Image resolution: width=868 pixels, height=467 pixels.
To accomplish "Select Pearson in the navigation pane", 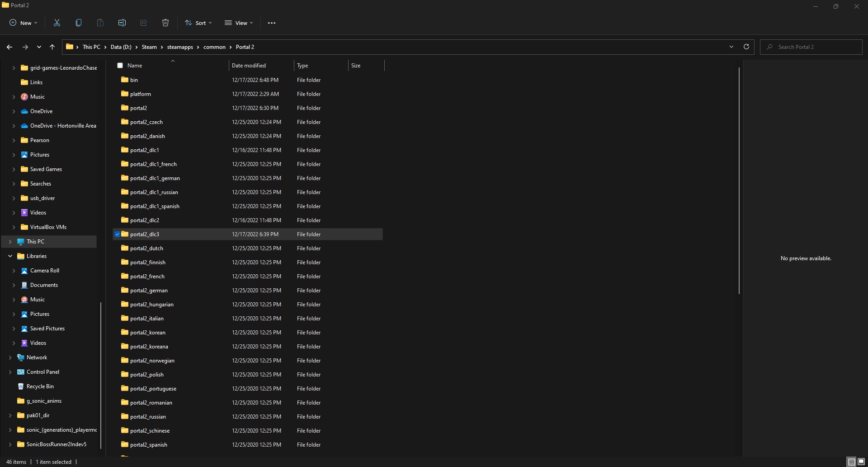I will point(40,140).
